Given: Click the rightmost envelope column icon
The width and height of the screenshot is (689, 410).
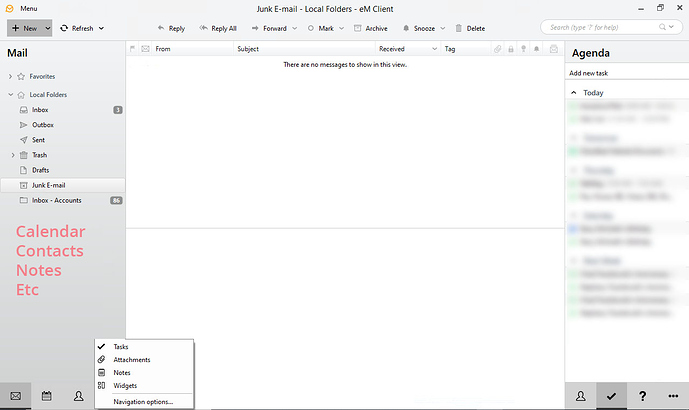Looking at the screenshot, I should (x=554, y=49).
